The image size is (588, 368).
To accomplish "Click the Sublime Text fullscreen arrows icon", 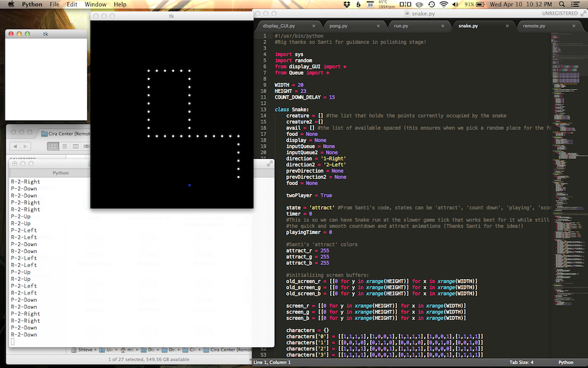I will click(x=583, y=13).
